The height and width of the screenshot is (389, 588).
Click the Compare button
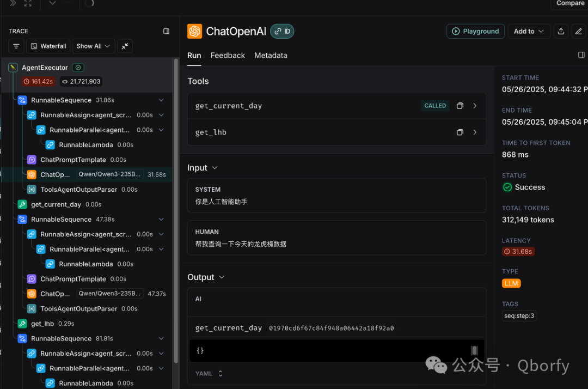[x=570, y=3]
